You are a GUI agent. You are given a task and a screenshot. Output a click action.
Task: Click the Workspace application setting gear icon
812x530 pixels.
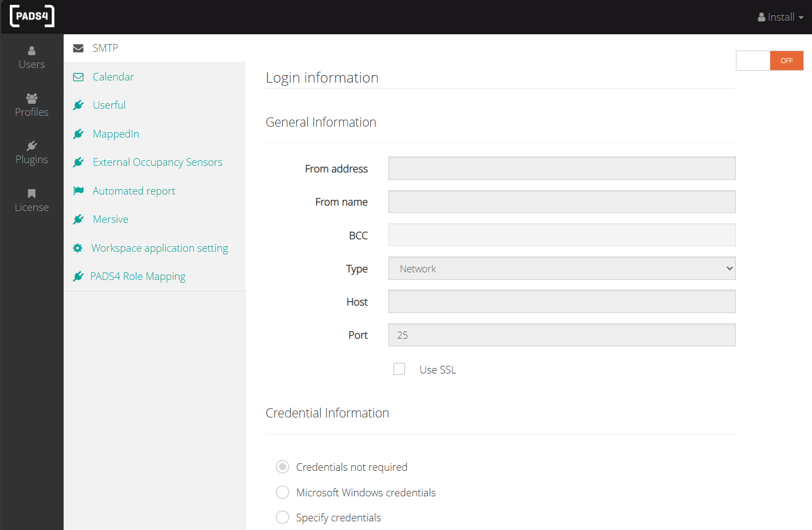tap(78, 247)
